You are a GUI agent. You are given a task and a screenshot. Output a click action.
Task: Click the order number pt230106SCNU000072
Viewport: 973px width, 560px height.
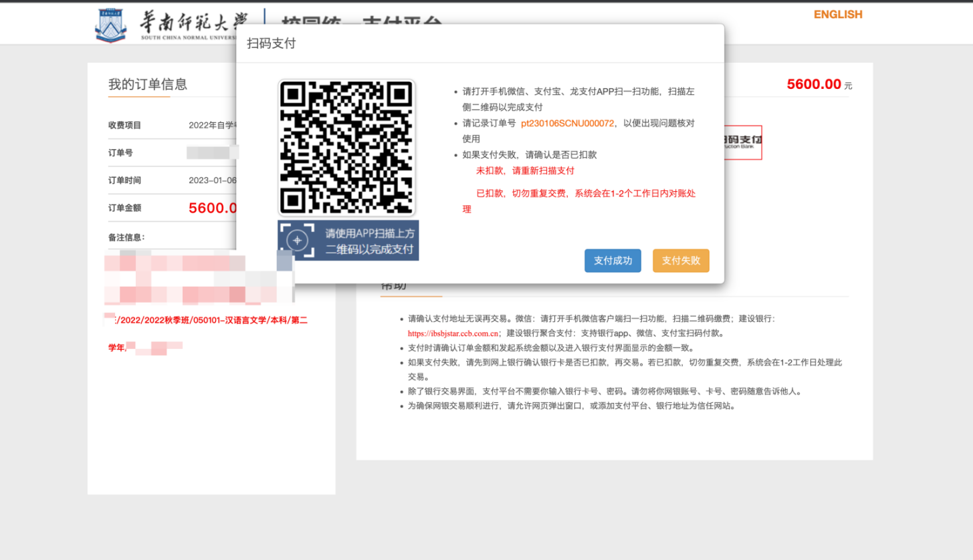(x=567, y=123)
